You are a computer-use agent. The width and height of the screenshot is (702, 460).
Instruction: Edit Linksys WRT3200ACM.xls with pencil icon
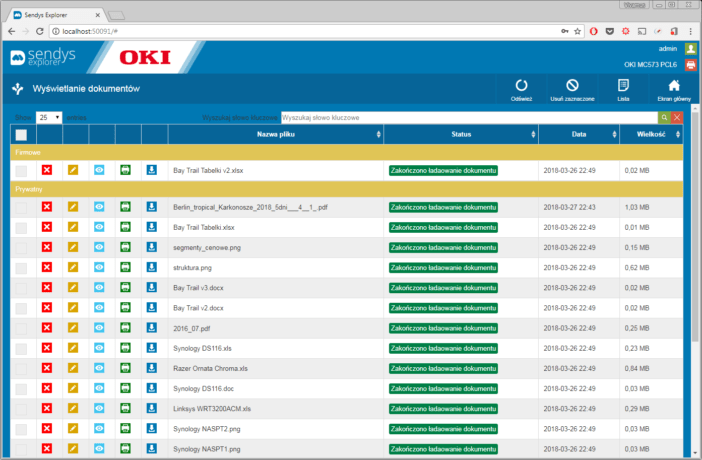(x=73, y=408)
